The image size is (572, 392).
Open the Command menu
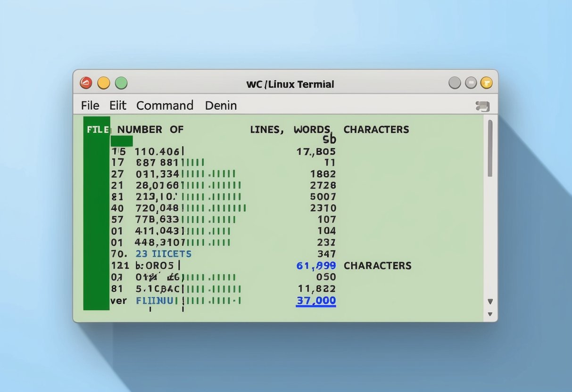coord(165,105)
